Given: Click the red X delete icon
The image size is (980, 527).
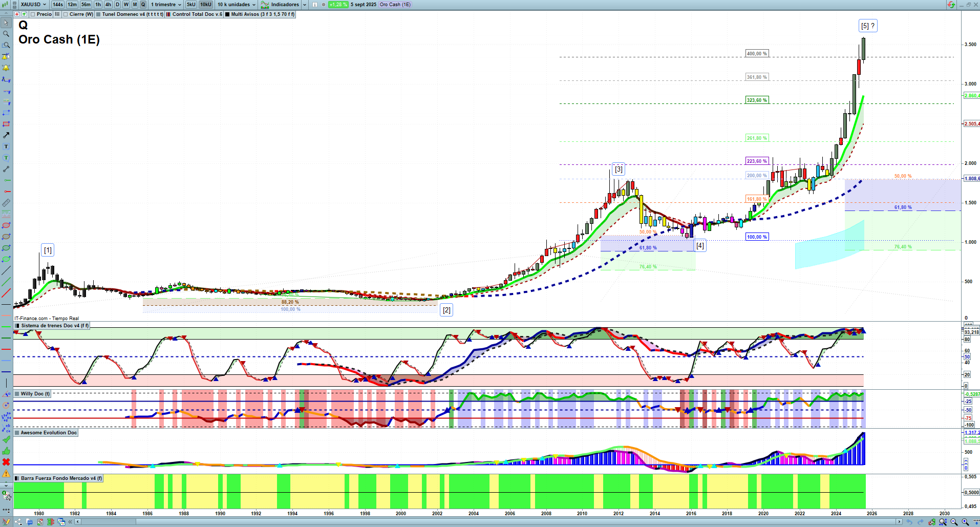Looking at the screenshot, I should tap(6, 462).
